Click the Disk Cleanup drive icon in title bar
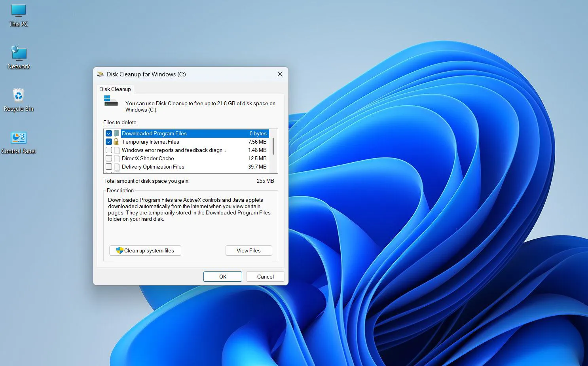 point(100,74)
